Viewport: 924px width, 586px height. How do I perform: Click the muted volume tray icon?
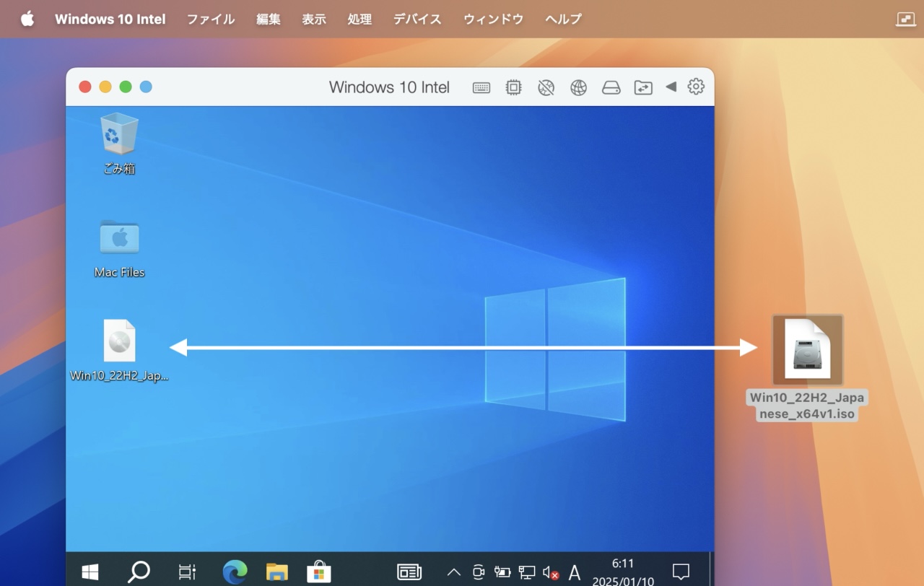[551, 572]
